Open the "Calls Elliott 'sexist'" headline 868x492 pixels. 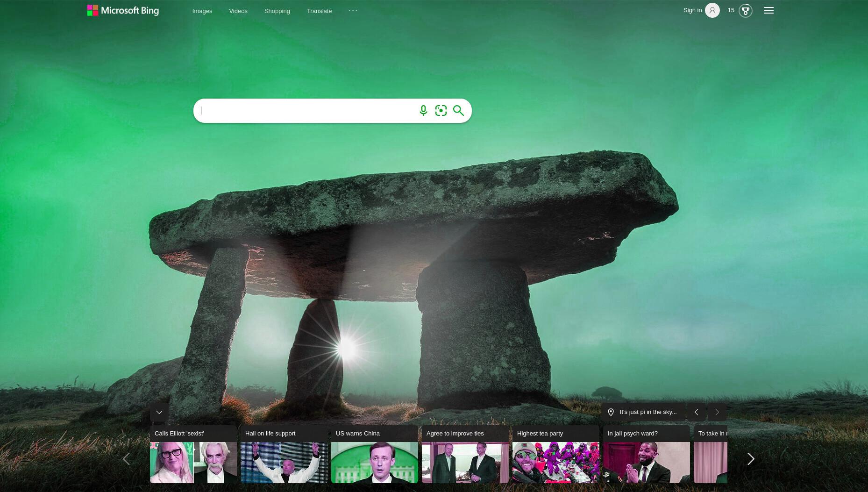pos(179,434)
